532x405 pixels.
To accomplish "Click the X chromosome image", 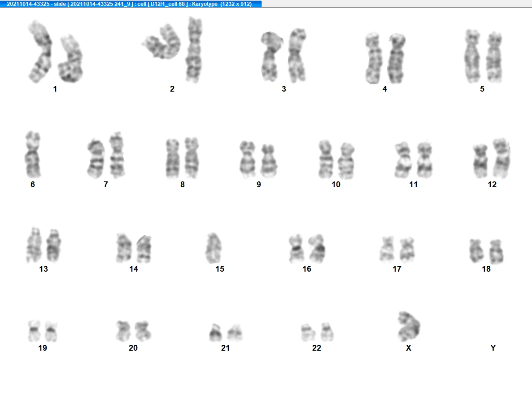I will coord(409,326).
